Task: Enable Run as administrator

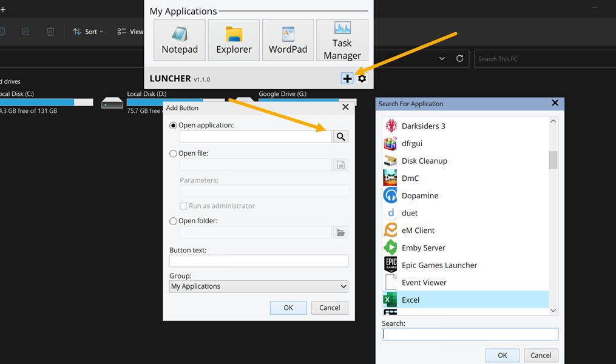Action: (x=183, y=206)
